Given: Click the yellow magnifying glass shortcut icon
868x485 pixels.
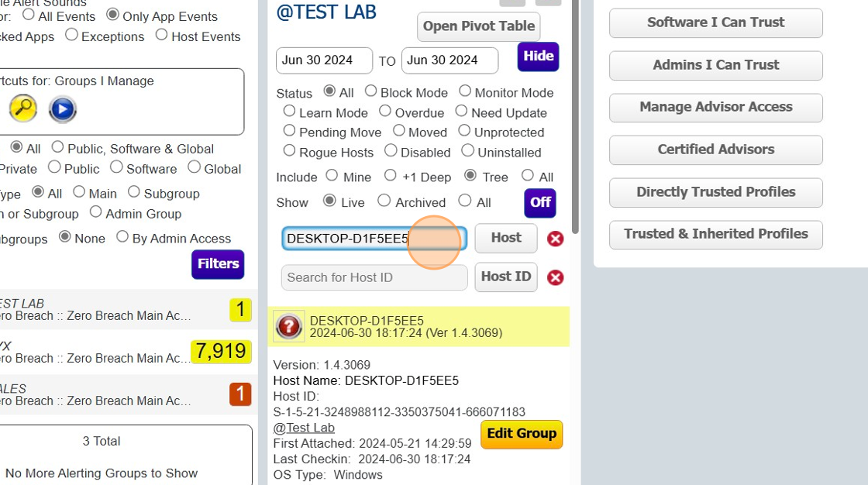Looking at the screenshot, I should pos(23,109).
